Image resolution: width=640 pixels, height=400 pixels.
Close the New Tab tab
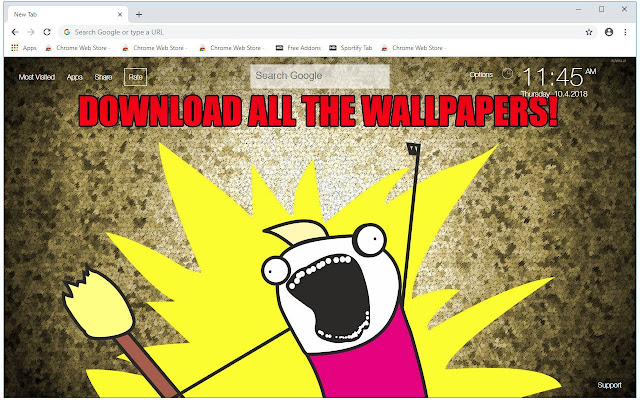tap(120, 14)
